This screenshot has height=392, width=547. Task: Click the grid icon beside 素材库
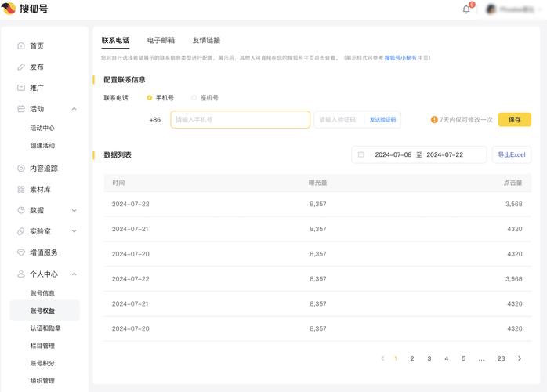[21, 189]
